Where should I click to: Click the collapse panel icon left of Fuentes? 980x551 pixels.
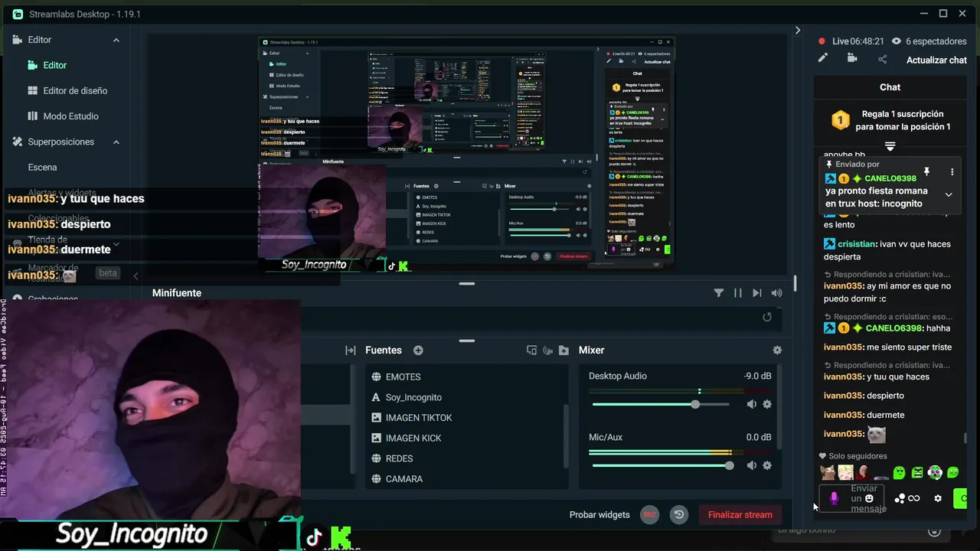(351, 350)
